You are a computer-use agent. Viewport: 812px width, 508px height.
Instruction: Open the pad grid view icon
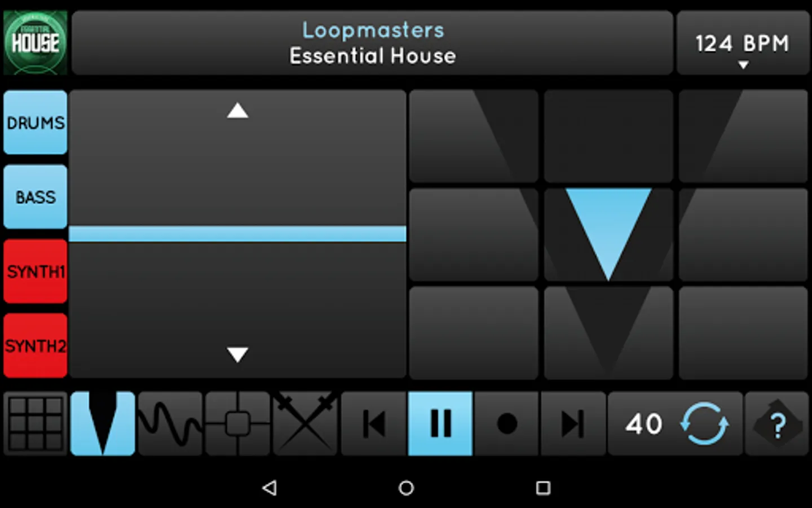(36, 423)
